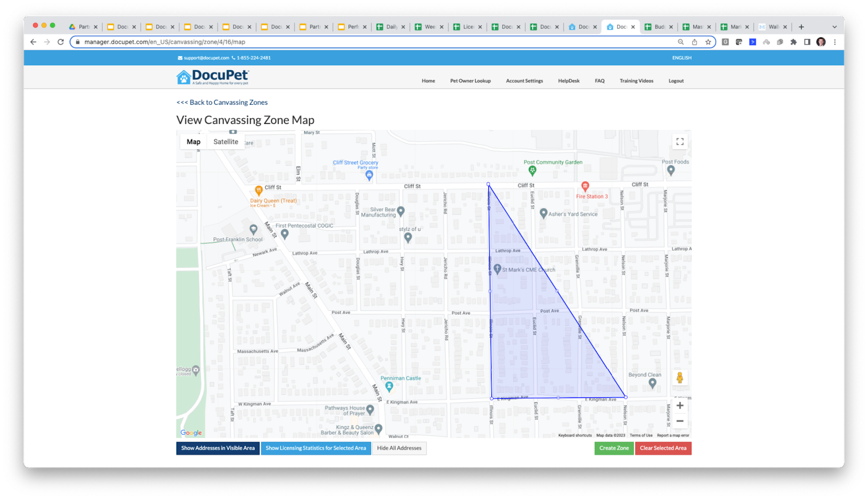
Task: Toggle the ENGLISH language option
Action: point(681,58)
